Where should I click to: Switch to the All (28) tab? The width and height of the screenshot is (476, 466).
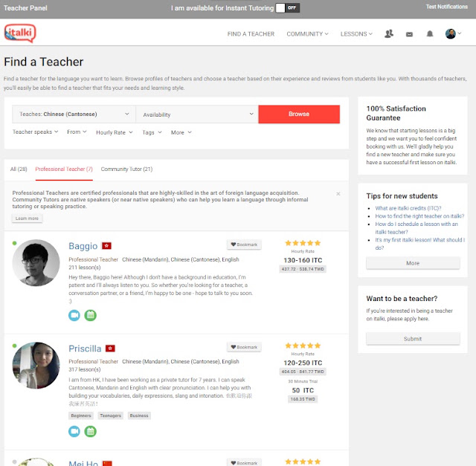[19, 169]
